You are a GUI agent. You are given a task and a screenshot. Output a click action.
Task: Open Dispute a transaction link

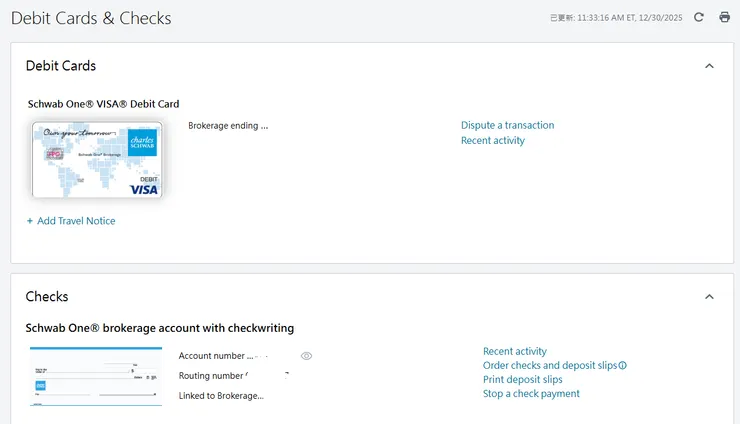(507, 126)
